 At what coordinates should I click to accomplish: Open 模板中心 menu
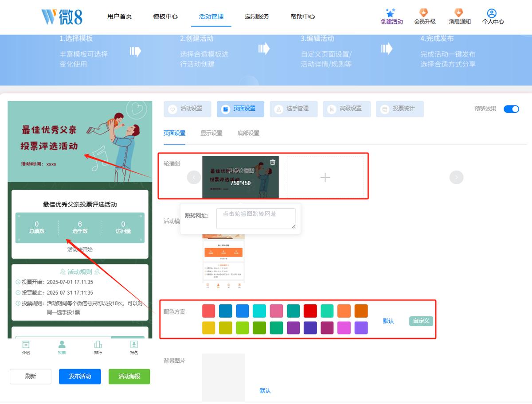[165, 16]
